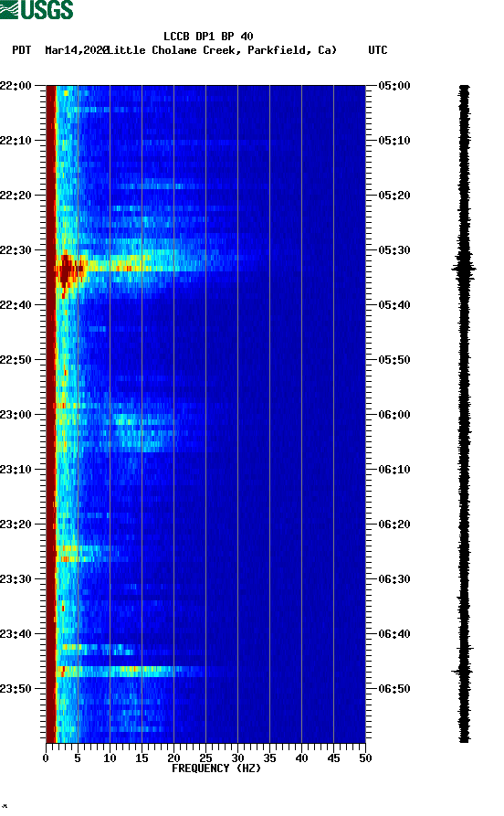Click the 06:20 UTC time label
Screen dimensions: 504x816
click(x=394, y=525)
